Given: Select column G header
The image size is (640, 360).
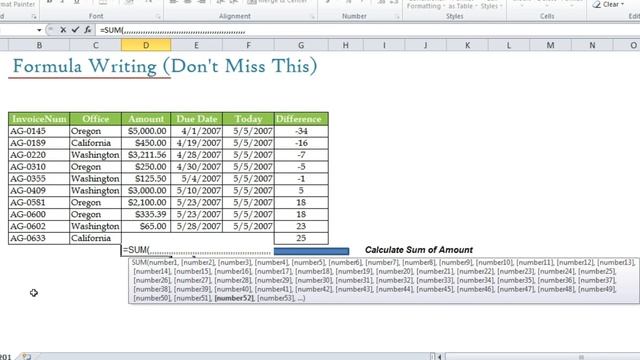Looking at the screenshot, I should click(301, 45).
